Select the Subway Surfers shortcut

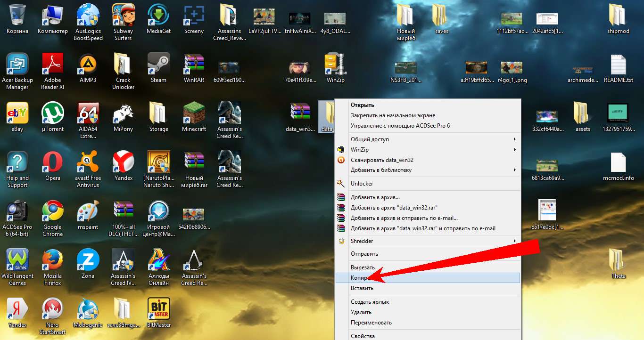click(123, 15)
